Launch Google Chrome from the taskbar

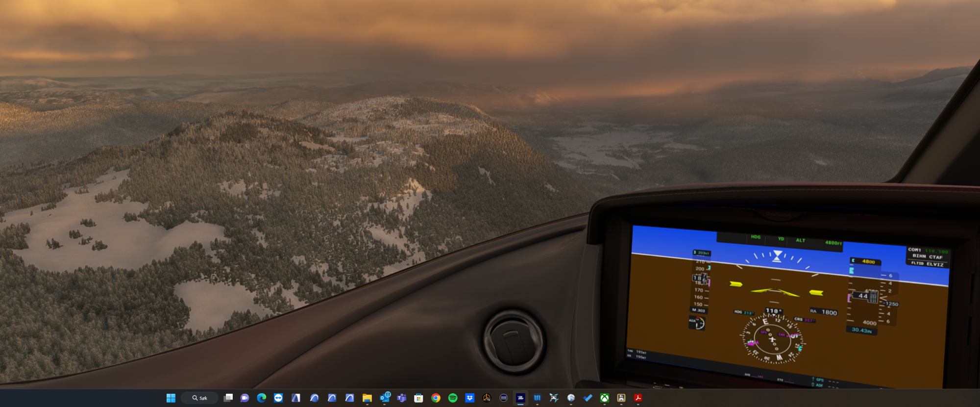point(436,398)
